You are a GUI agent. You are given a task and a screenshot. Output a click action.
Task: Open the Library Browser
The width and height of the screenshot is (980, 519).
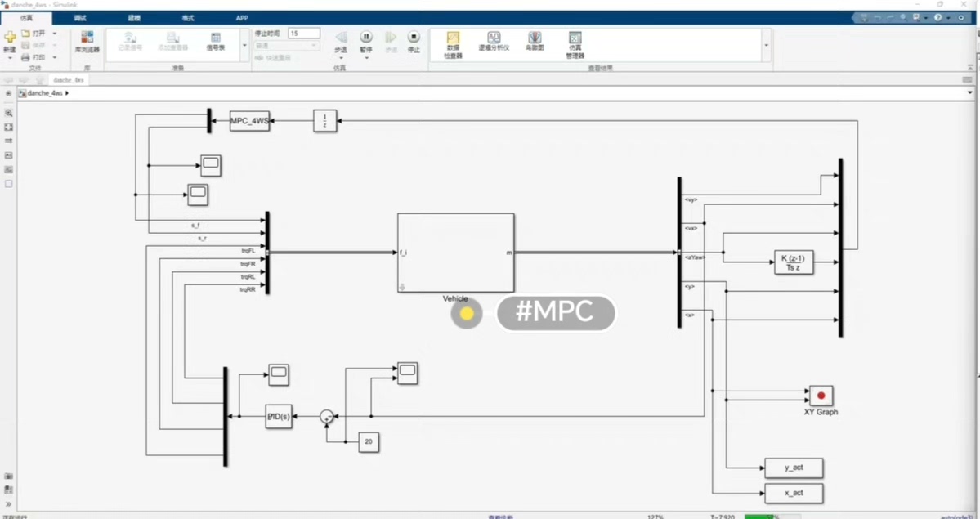click(x=88, y=41)
